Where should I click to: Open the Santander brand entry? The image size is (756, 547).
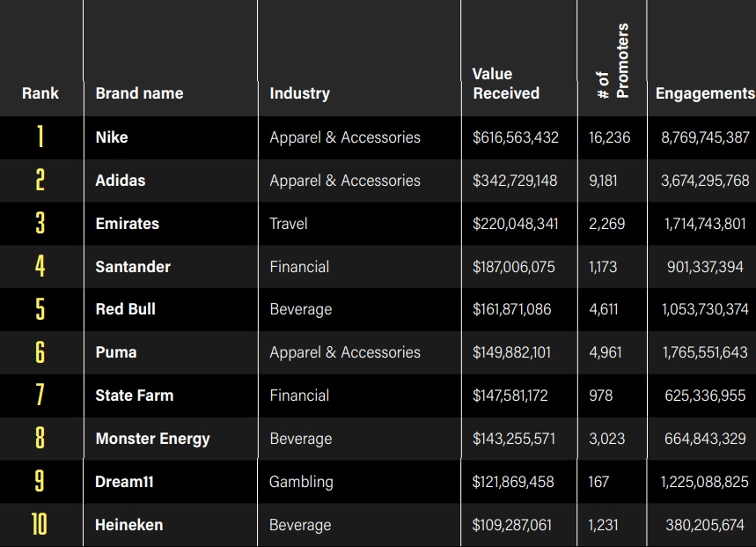(x=133, y=267)
